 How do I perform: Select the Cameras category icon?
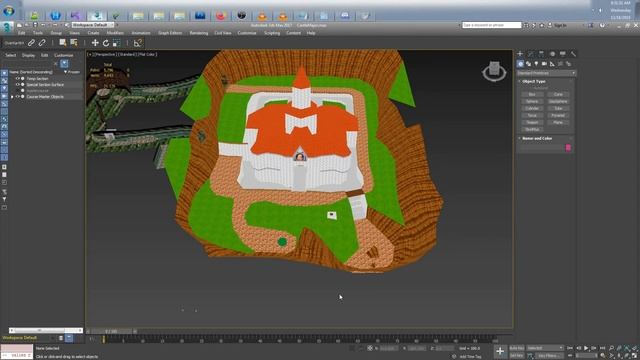[544, 64]
